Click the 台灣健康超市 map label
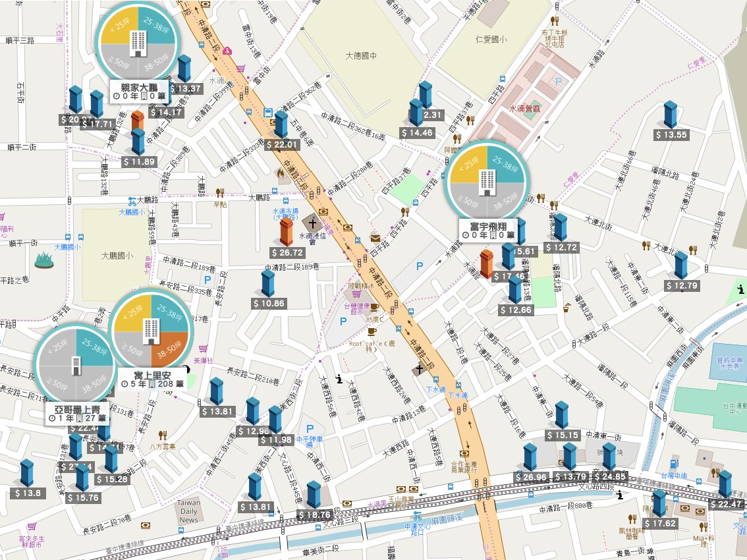747x560 pixels. [x=356, y=309]
